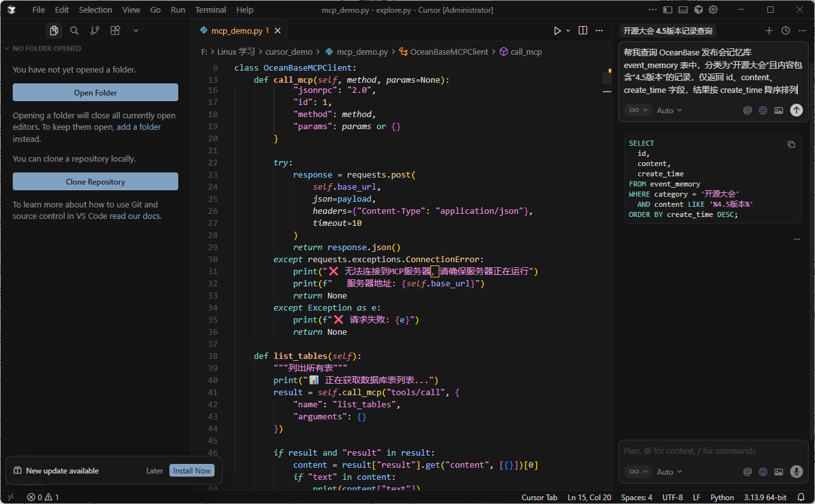This screenshot has height=504, width=815.
Task: Split the editor to the right
Action: click(583, 31)
